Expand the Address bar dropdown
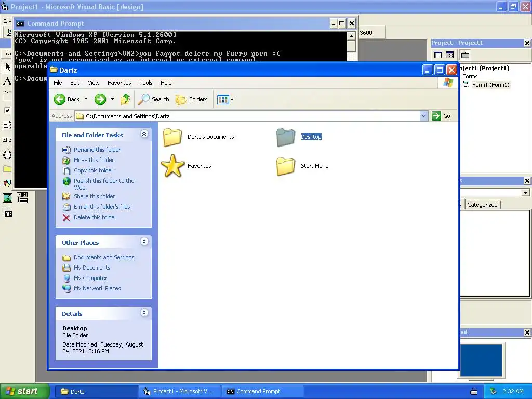Image resolution: width=532 pixels, height=399 pixels. (x=423, y=116)
